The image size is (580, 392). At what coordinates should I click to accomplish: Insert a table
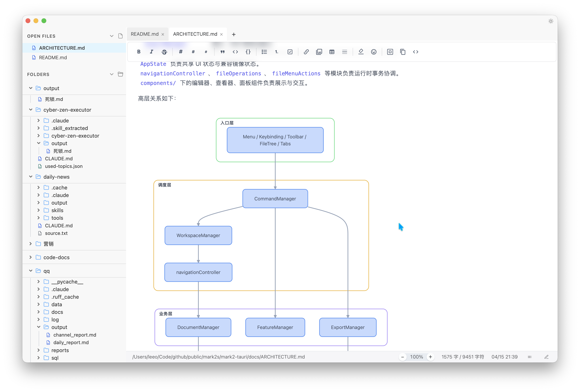332,52
